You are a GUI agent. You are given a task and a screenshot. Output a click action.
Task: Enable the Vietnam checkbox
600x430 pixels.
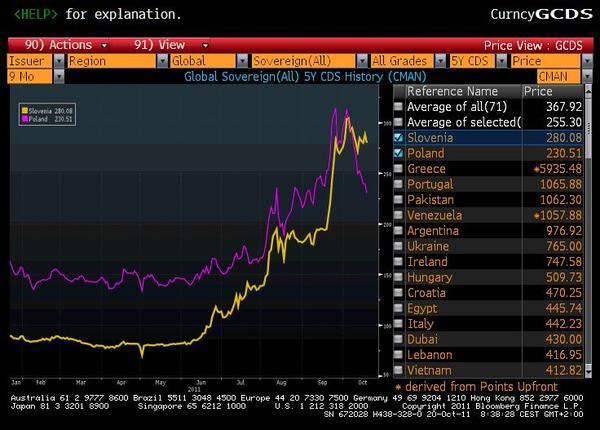pos(398,370)
